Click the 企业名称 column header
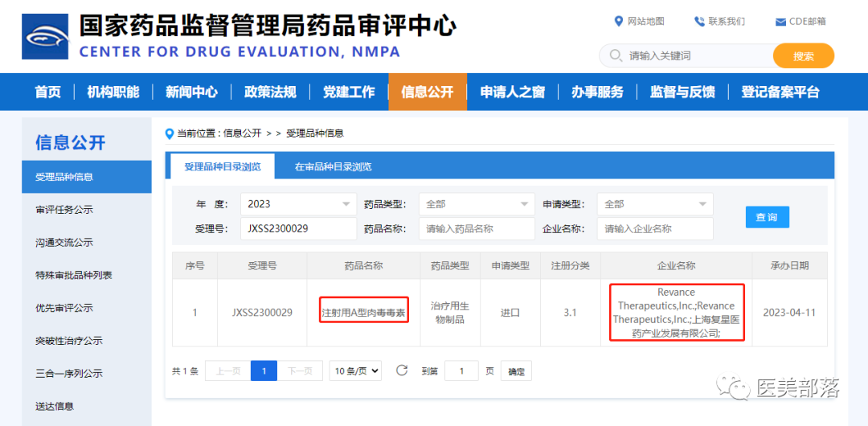This screenshot has height=426, width=868. click(x=677, y=265)
